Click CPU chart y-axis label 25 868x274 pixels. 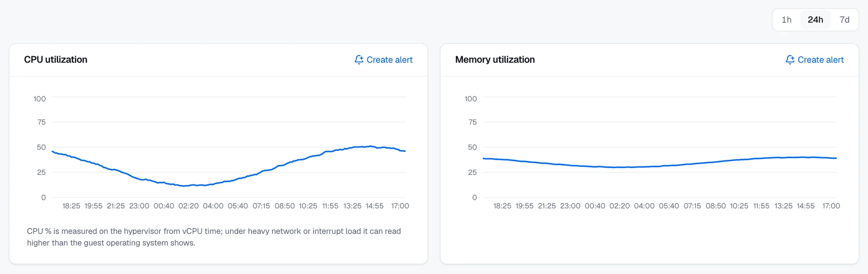pyautogui.click(x=41, y=172)
